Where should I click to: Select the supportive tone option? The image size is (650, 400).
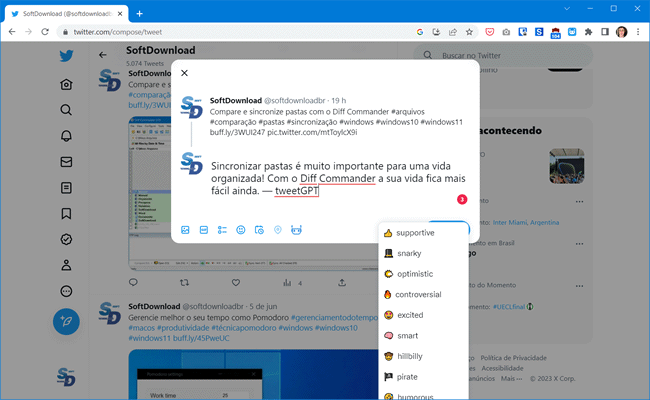coord(423,233)
